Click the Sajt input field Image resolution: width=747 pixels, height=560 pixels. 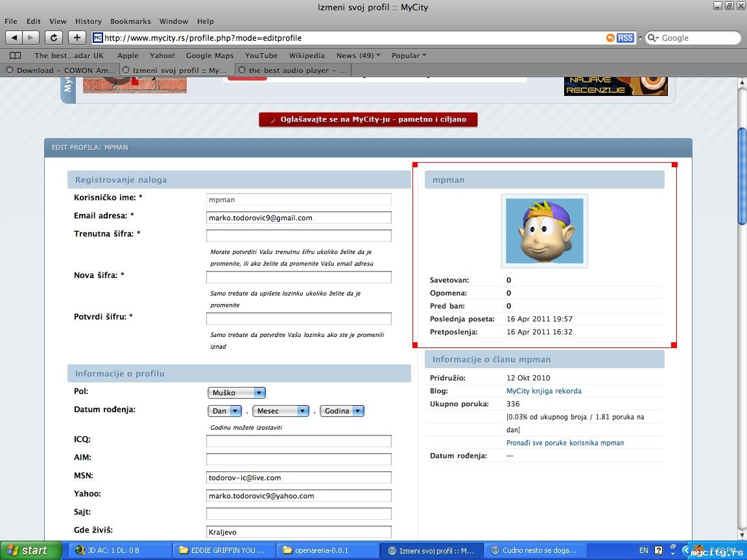coord(299,514)
